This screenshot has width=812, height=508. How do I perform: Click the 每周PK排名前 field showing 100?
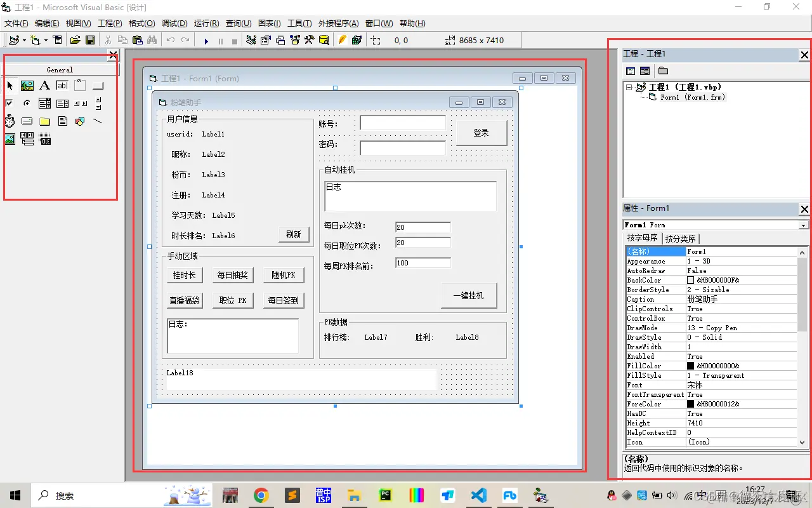423,263
